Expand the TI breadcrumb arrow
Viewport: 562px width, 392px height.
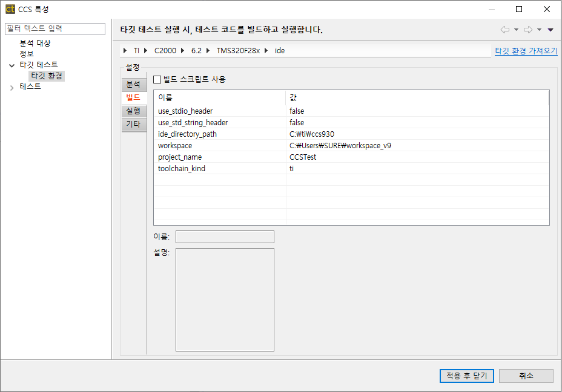click(125, 50)
